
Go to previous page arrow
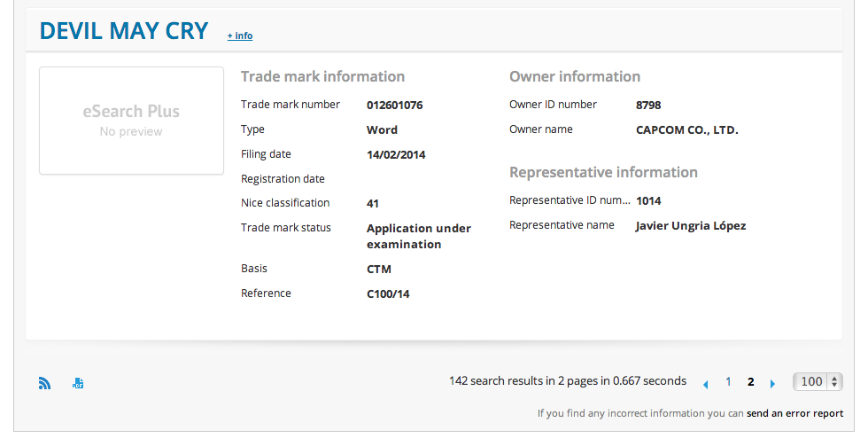(705, 383)
